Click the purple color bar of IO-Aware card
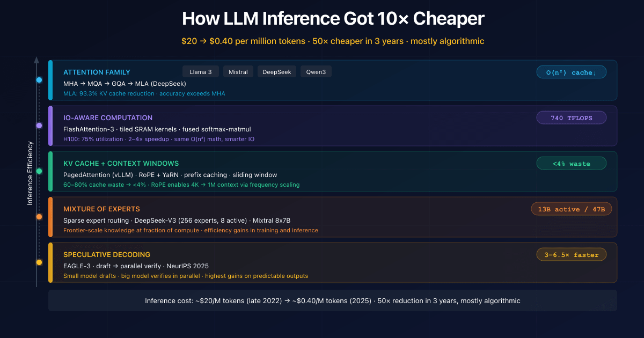Viewport: 644px width, 338px height. 50,126
